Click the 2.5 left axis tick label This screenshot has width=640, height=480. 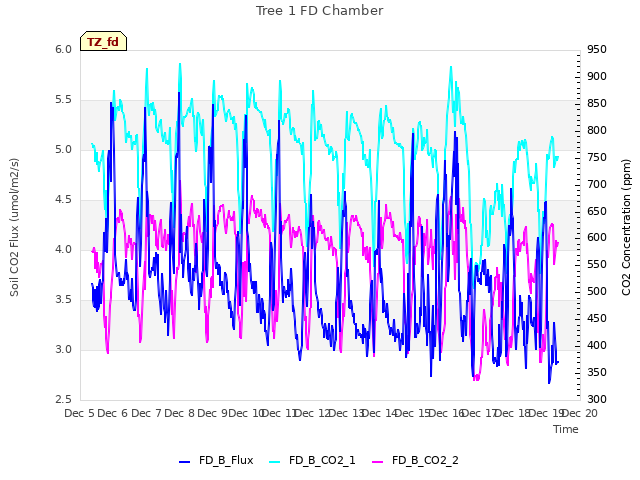63,400
